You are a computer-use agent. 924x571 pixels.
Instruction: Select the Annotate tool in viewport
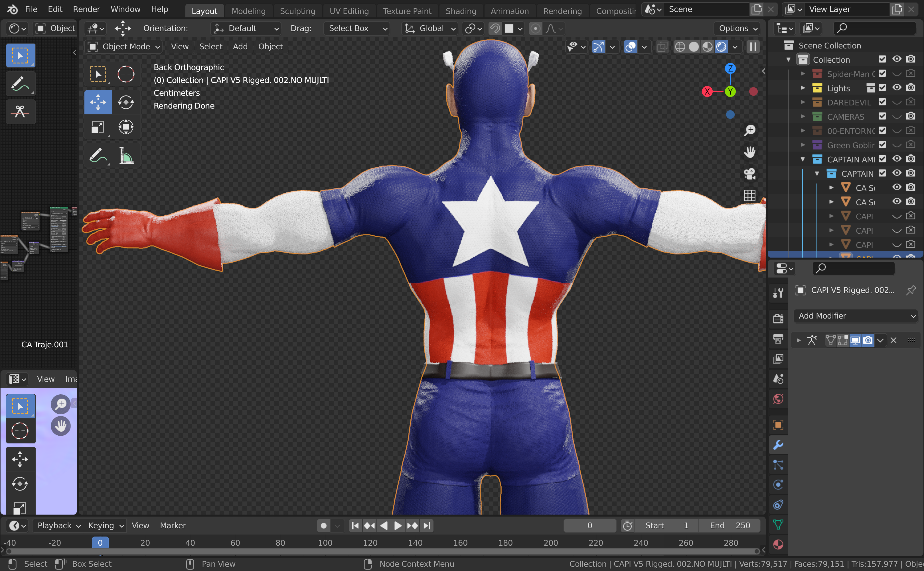[98, 155]
